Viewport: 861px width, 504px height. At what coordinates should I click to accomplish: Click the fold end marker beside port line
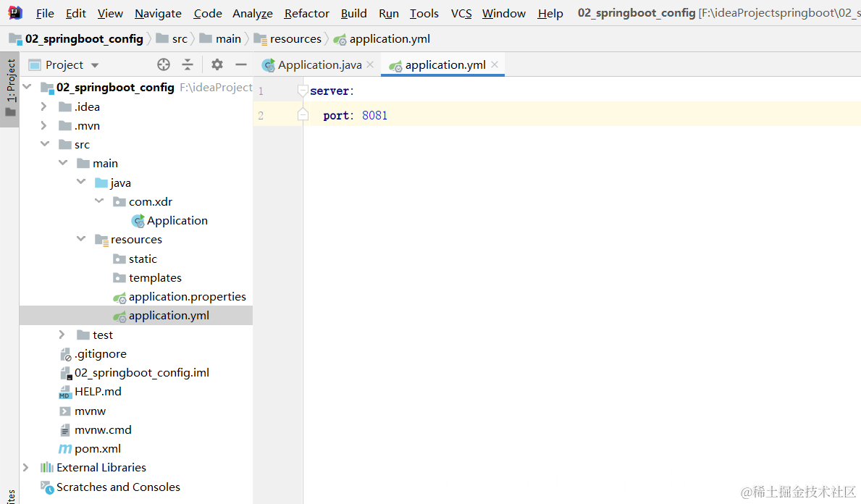(x=303, y=114)
